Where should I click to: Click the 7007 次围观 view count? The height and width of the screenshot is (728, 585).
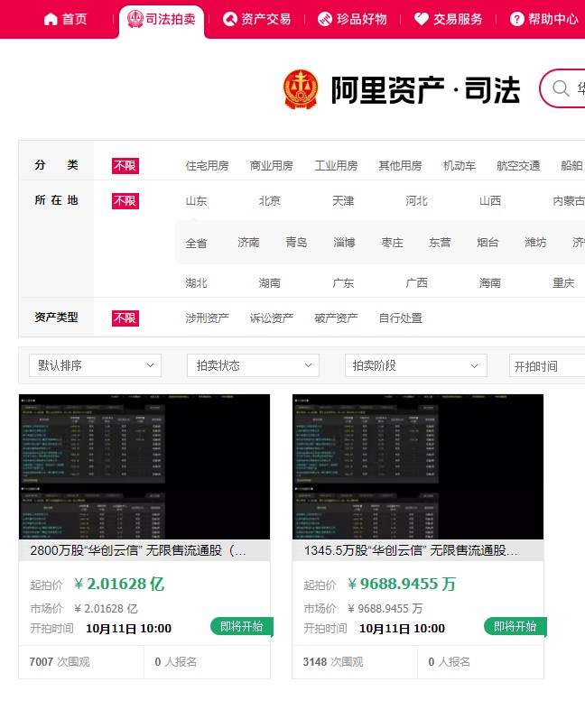60,661
